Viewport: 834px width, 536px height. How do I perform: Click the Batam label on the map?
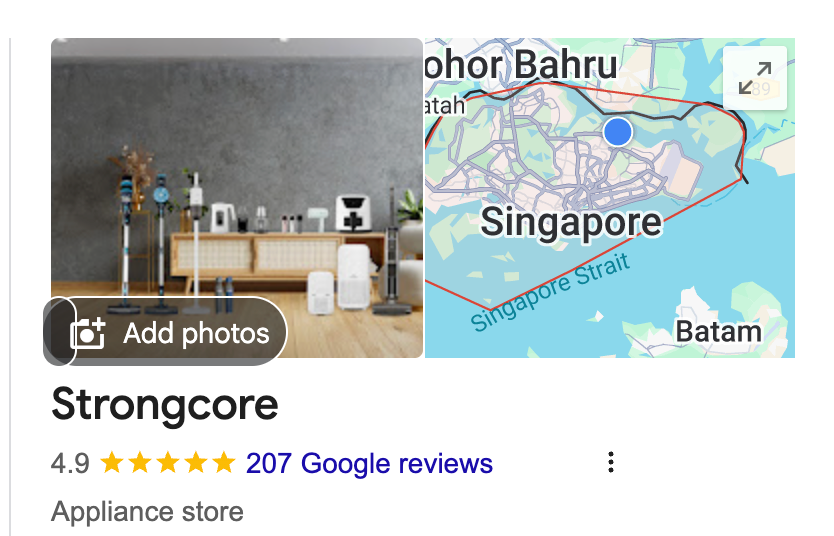pos(718,332)
